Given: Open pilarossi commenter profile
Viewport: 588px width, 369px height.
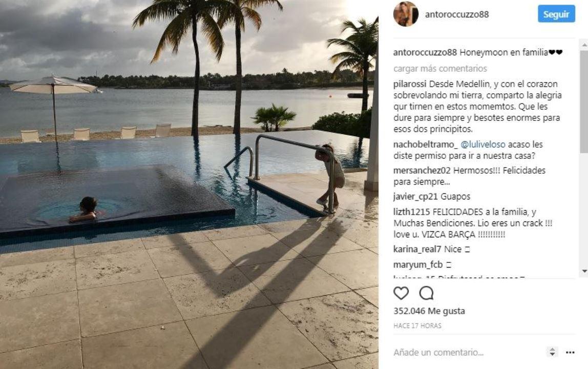Looking at the screenshot, I should 410,84.
